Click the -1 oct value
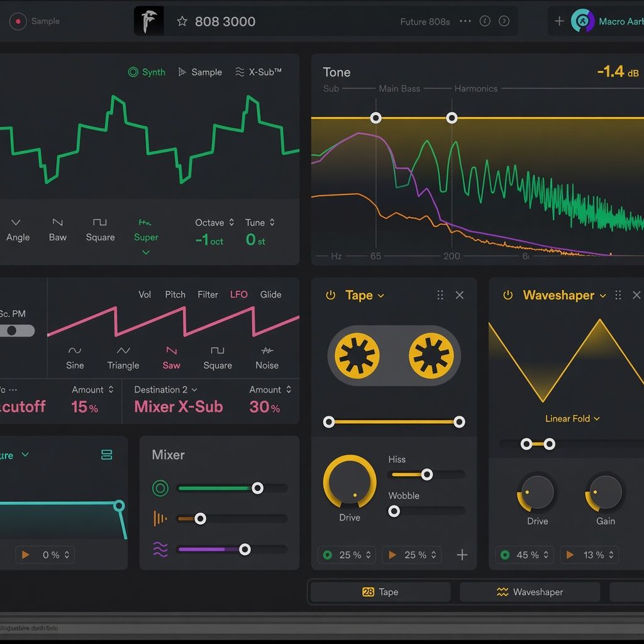This screenshot has width=644, height=644. click(x=209, y=240)
